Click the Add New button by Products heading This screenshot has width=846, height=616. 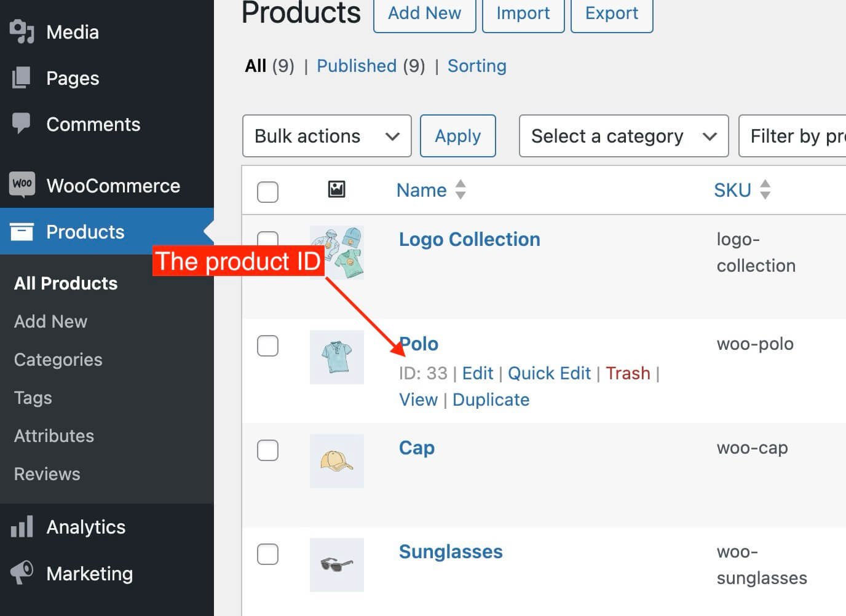pyautogui.click(x=425, y=13)
